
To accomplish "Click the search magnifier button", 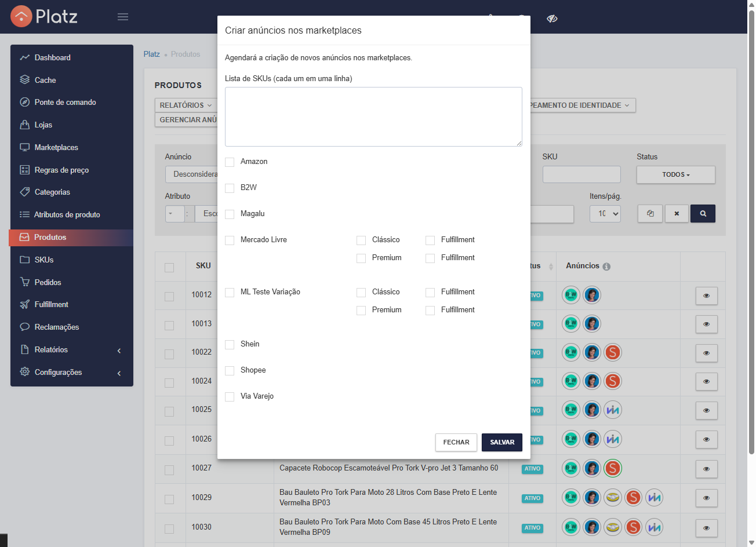I will pyautogui.click(x=703, y=213).
